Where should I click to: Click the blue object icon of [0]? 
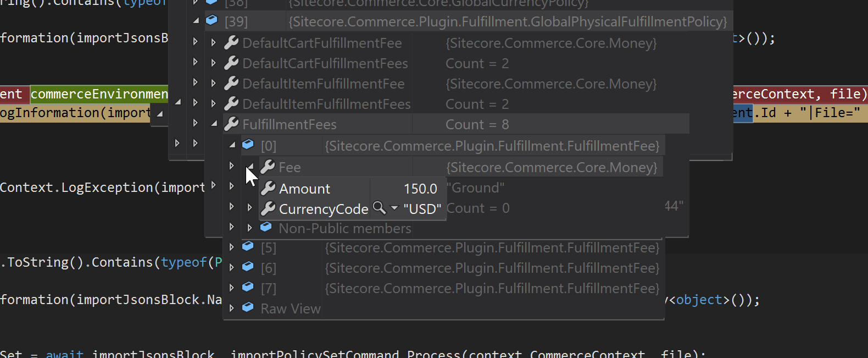click(248, 145)
